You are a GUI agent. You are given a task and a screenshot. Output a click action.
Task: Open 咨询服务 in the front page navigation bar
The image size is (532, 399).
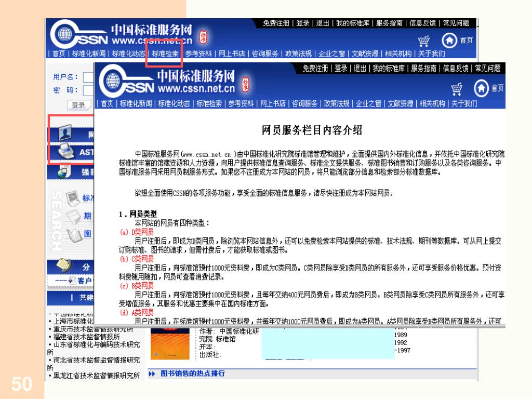click(x=304, y=103)
